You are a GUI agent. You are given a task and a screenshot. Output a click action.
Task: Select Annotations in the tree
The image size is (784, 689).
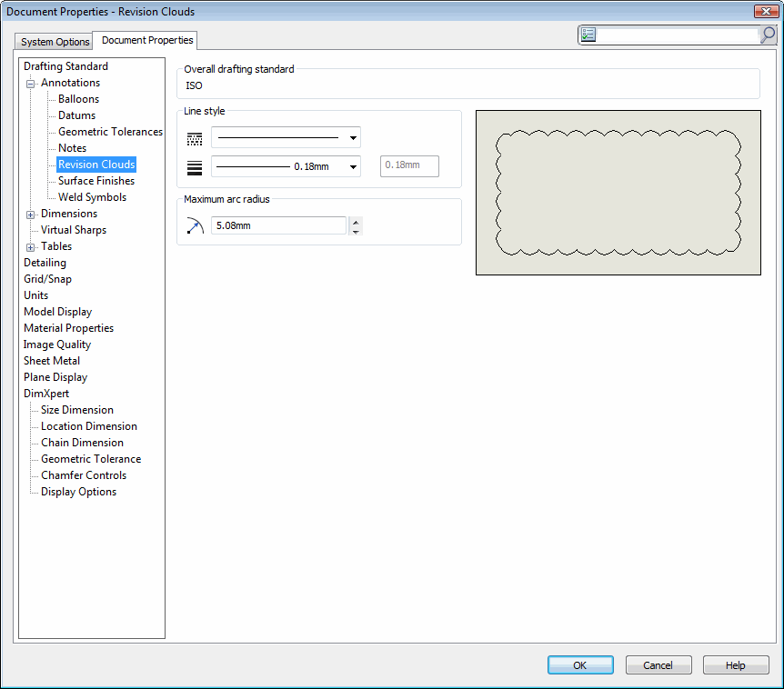click(x=70, y=83)
